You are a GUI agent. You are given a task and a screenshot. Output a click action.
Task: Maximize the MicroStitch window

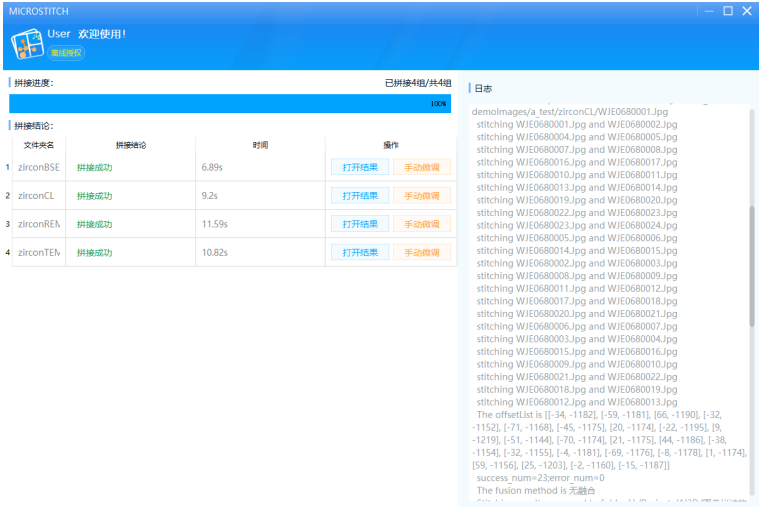[x=728, y=11]
